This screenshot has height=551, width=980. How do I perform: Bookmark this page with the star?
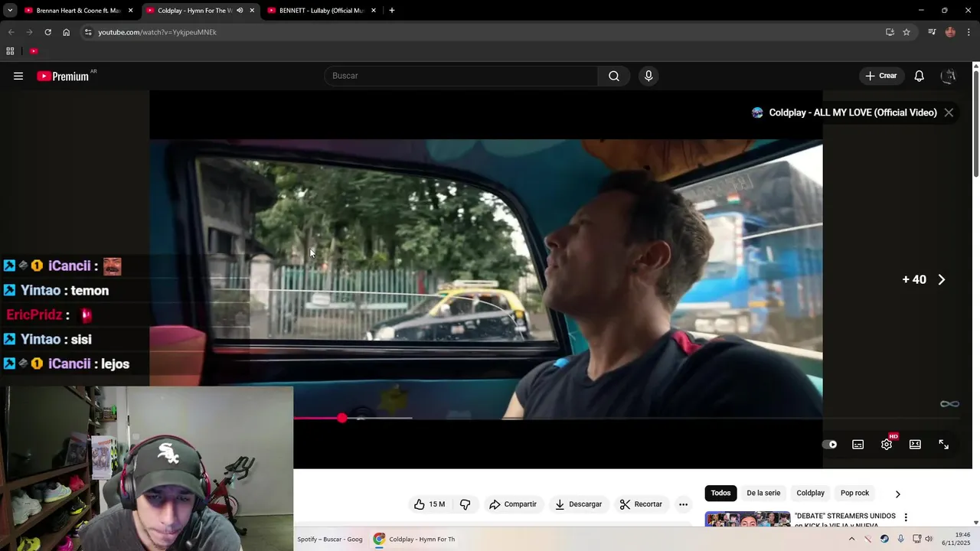point(906,32)
